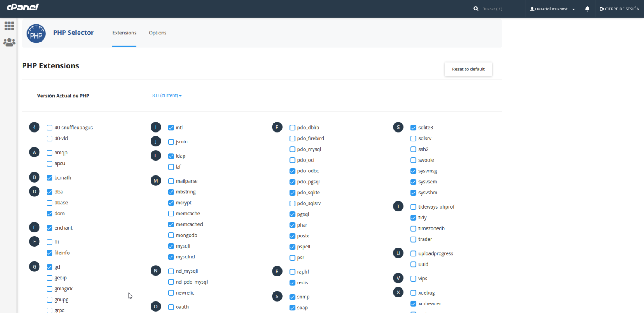The width and height of the screenshot is (644, 313).
Task: Enable the 40-snuffleupagus extension checkbox
Action: coord(49,128)
